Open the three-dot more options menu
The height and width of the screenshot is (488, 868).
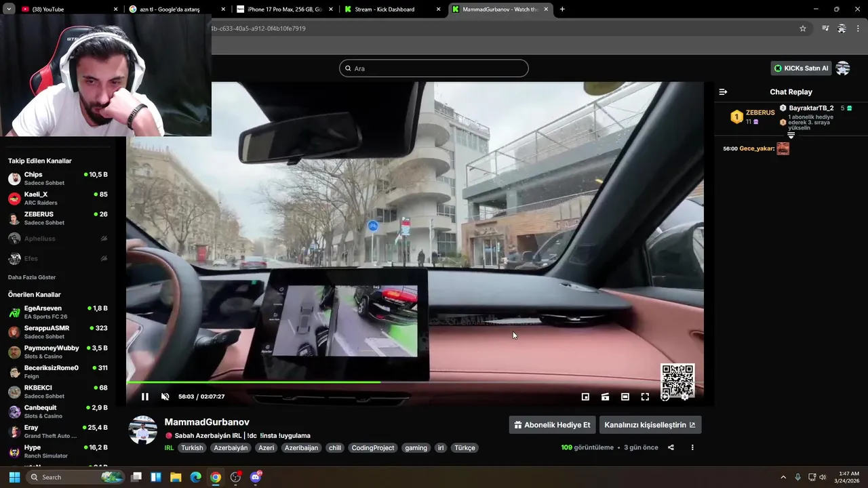pyautogui.click(x=692, y=447)
